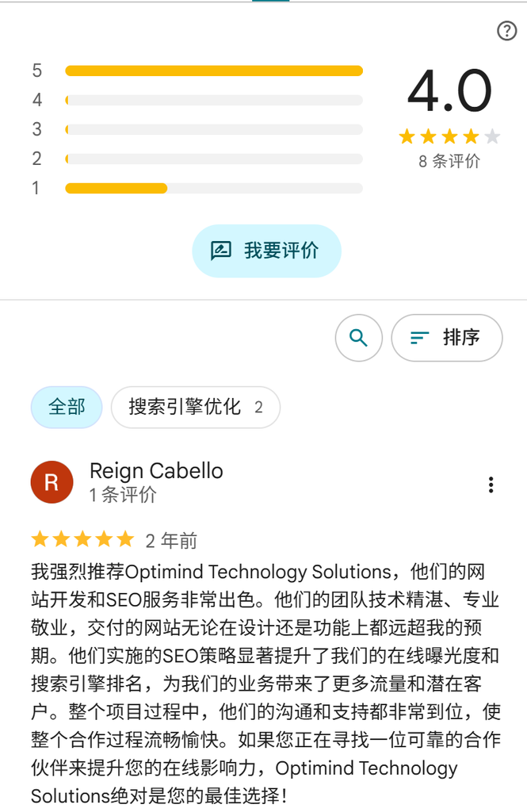The width and height of the screenshot is (527, 812).
Task: Click the 我要评价 button
Action: (266, 251)
